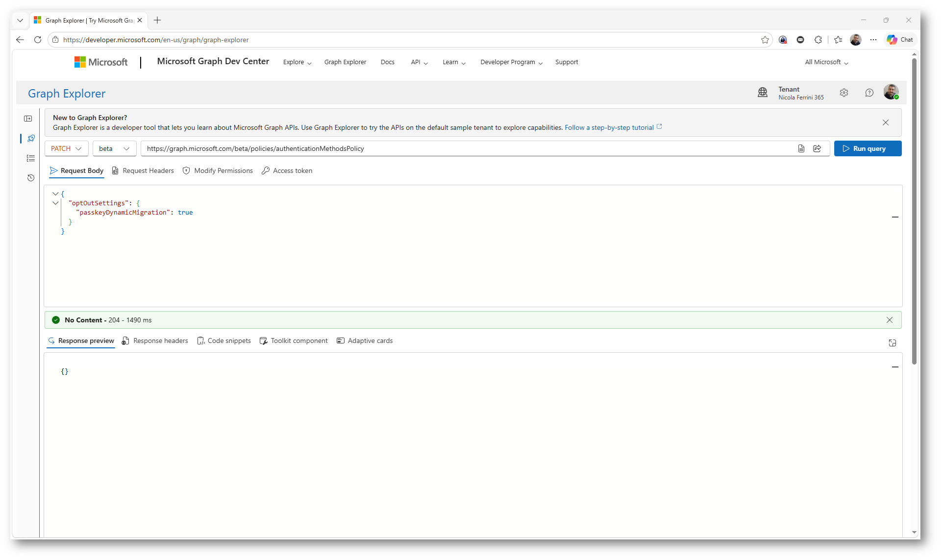Expand the Learn menu
The width and height of the screenshot is (941, 560).
[x=454, y=62]
